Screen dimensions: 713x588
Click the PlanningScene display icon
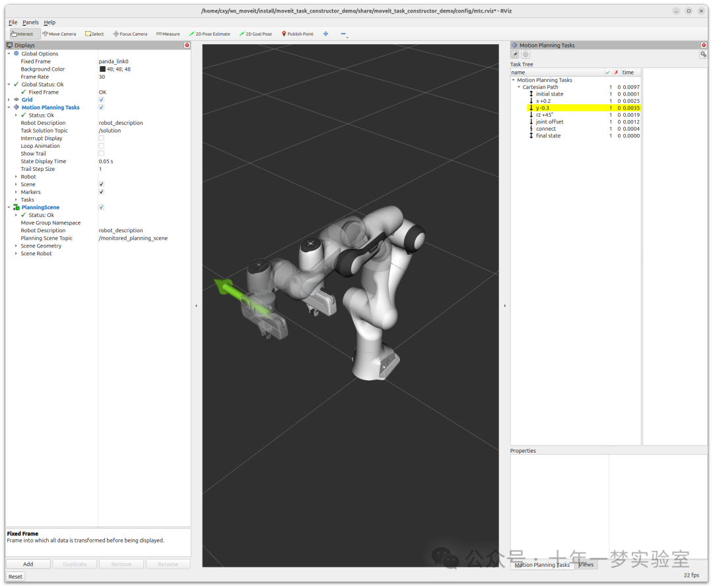(x=17, y=207)
